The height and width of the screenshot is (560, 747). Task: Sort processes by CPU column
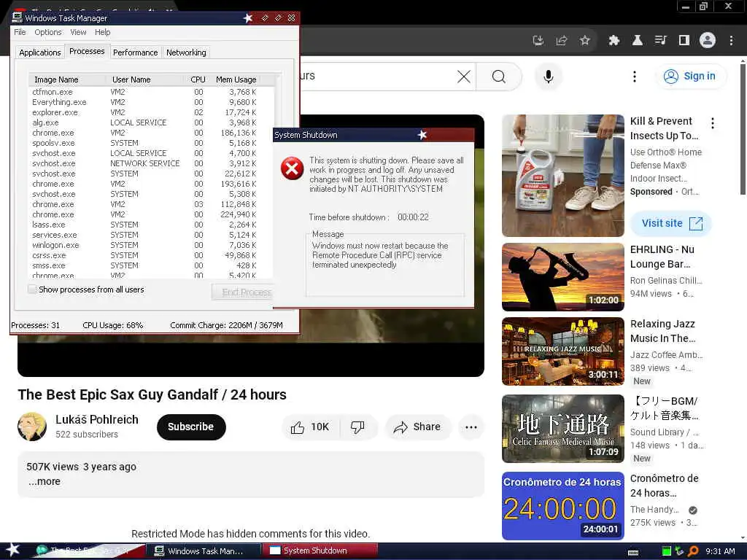click(x=197, y=79)
